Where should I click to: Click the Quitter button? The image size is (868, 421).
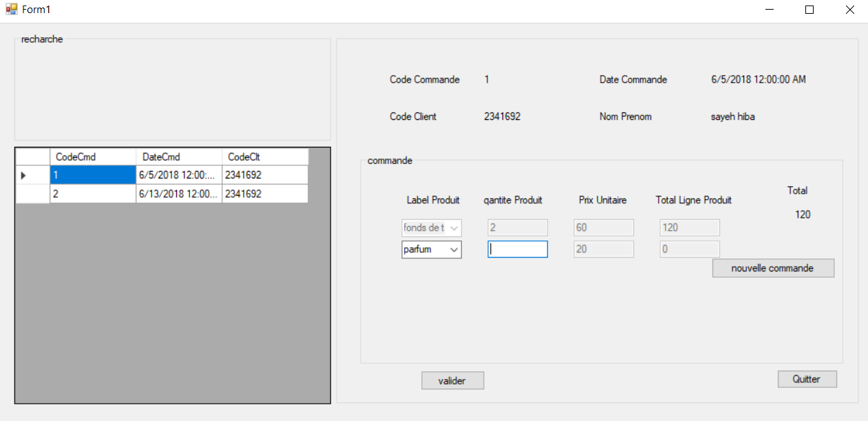pyautogui.click(x=807, y=379)
